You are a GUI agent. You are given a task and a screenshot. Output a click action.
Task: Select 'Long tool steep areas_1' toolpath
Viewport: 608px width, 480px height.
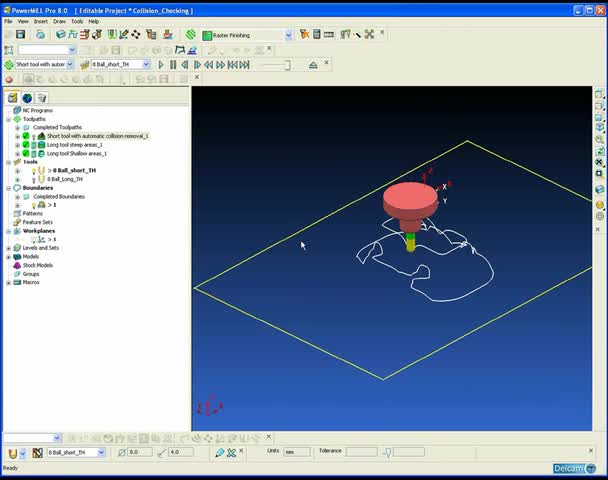(x=74, y=145)
